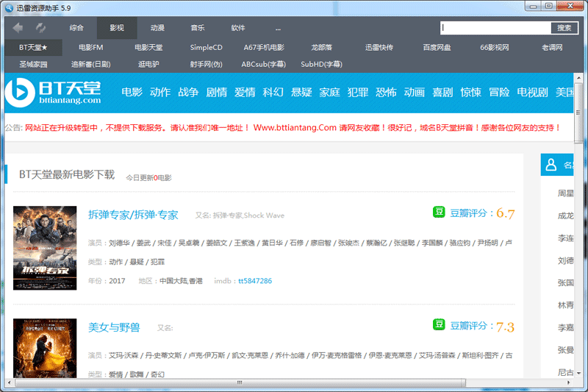Click the green 豆瓣 icon beside score 7.3
The height and width of the screenshot is (392, 588).
pos(439,325)
